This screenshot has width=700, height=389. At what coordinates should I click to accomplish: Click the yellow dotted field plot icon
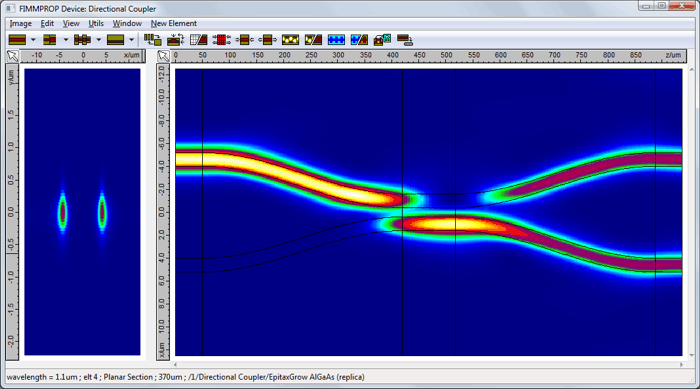[290, 40]
